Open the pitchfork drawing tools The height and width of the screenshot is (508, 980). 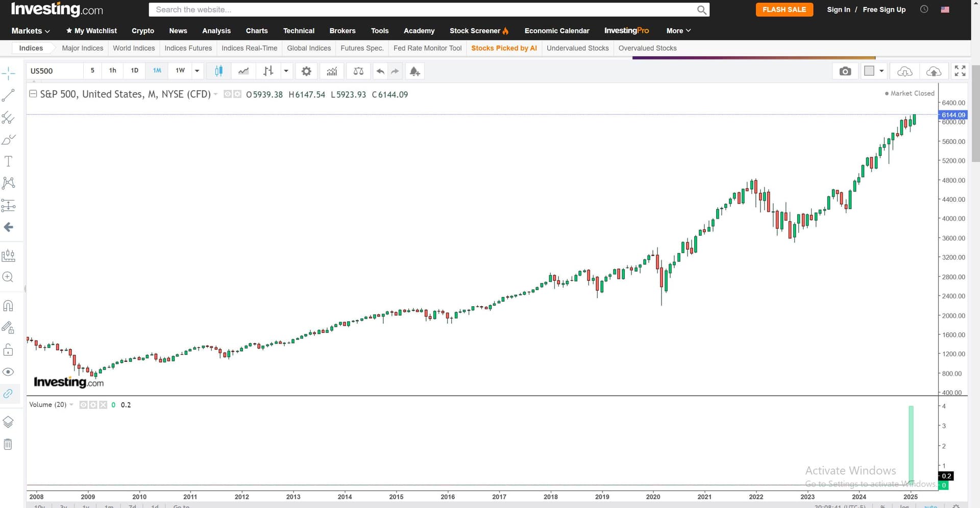click(9, 118)
